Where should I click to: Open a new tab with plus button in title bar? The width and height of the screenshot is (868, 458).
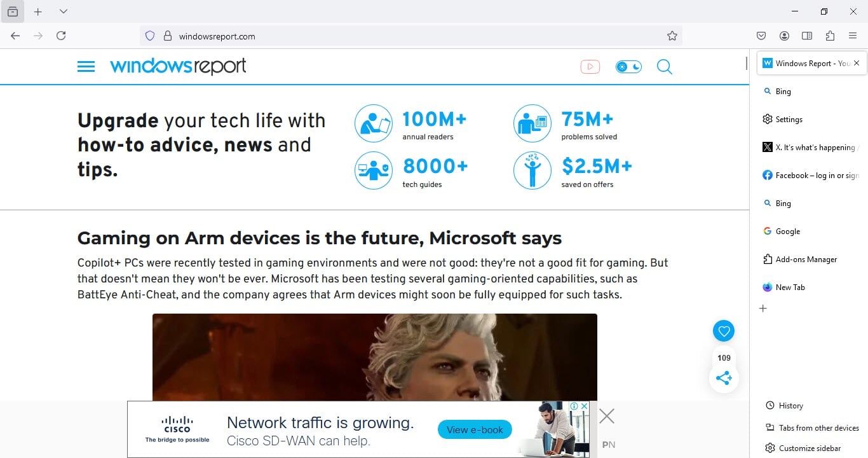pos(38,11)
